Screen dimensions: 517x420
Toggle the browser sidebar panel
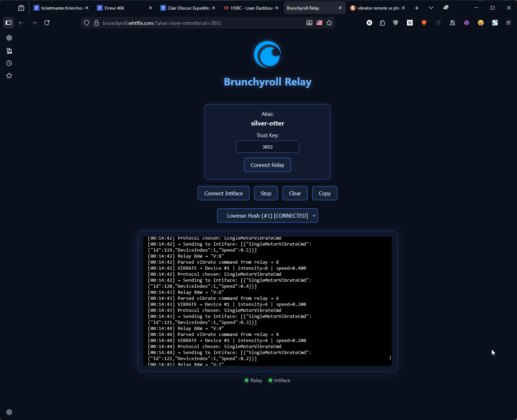[x=9, y=23]
